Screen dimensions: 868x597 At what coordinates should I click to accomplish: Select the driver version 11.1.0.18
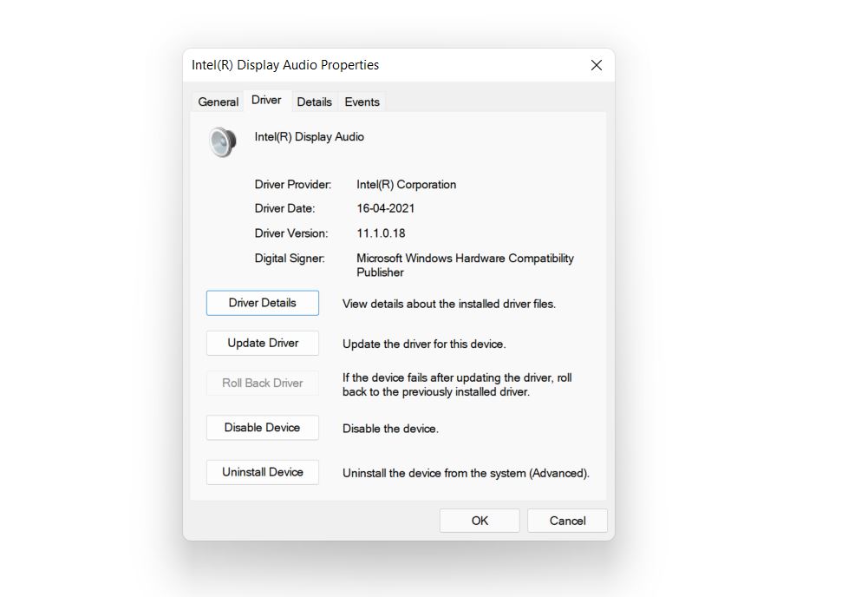click(382, 233)
